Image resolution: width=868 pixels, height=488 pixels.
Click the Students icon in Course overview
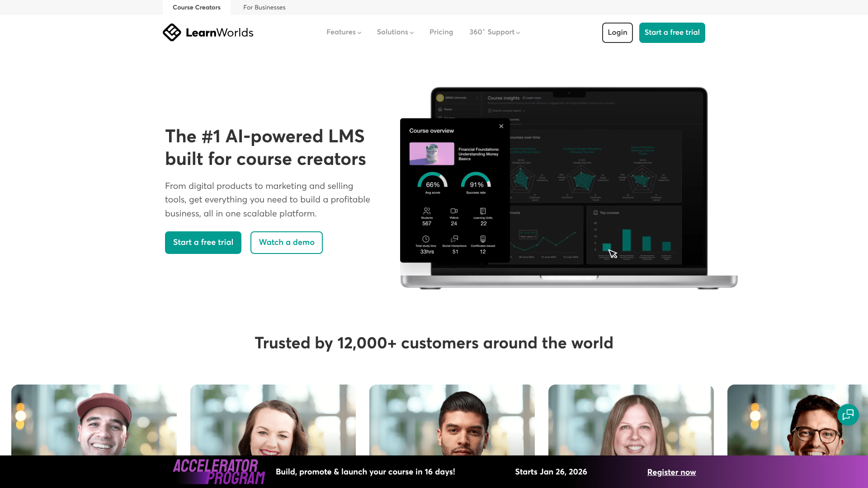pyautogui.click(x=427, y=211)
